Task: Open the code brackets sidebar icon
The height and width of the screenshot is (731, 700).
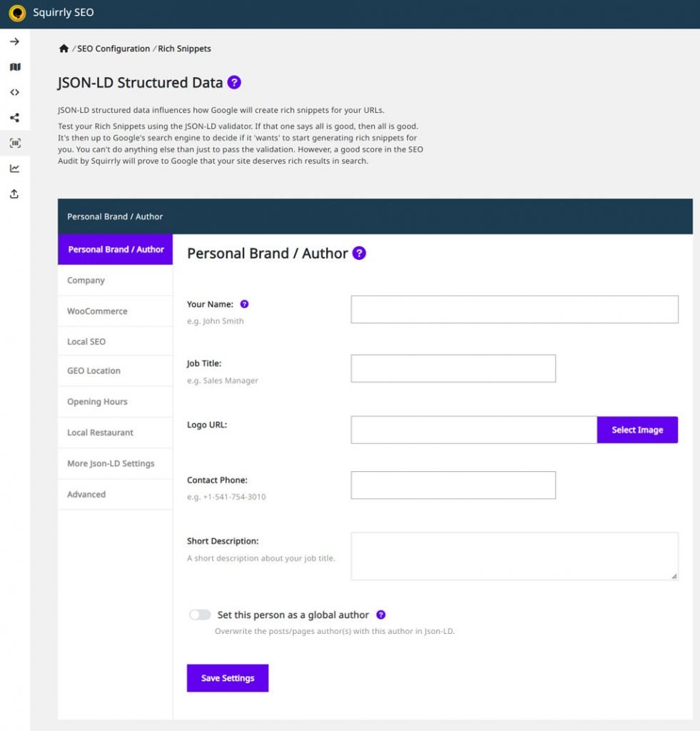Action: (14, 92)
